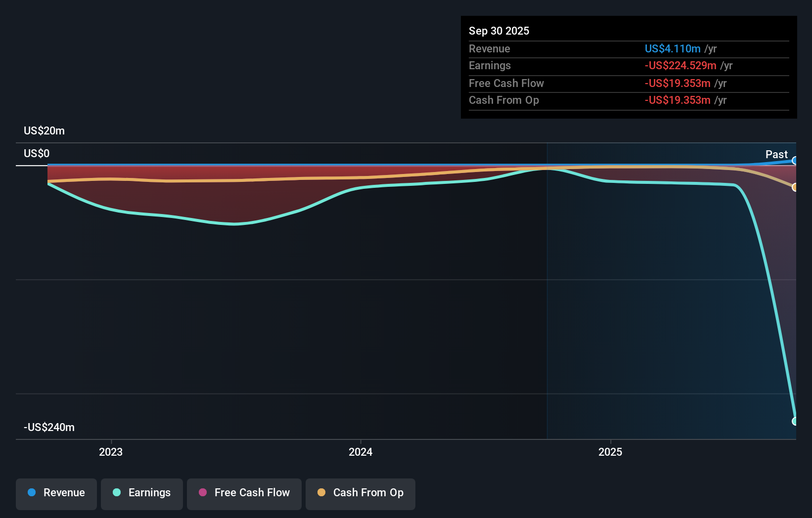Click the Earnings legend dot icon
812x518 pixels.
[x=116, y=493]
